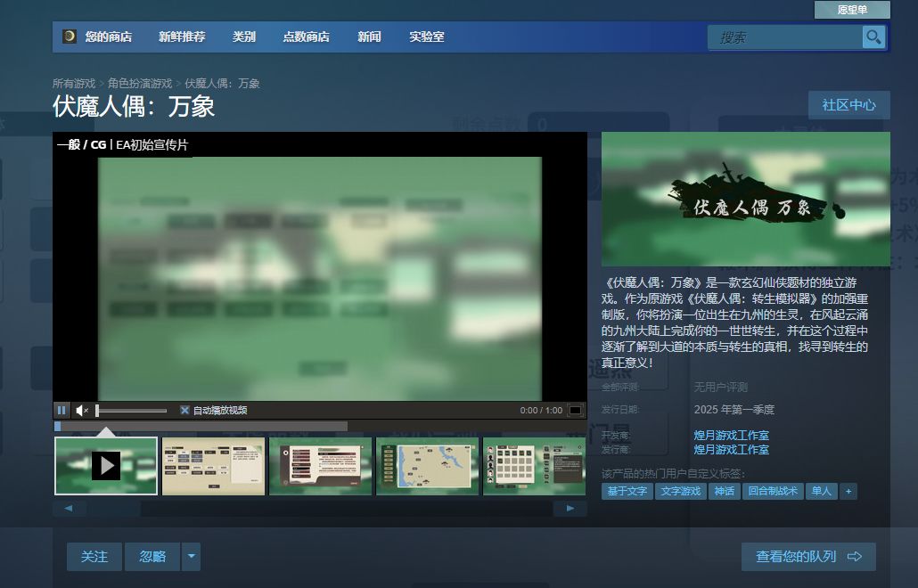Select the inventory grid screenshot thumbnail
This screenshot has height=588, width=918.
(x=534, y=466)
